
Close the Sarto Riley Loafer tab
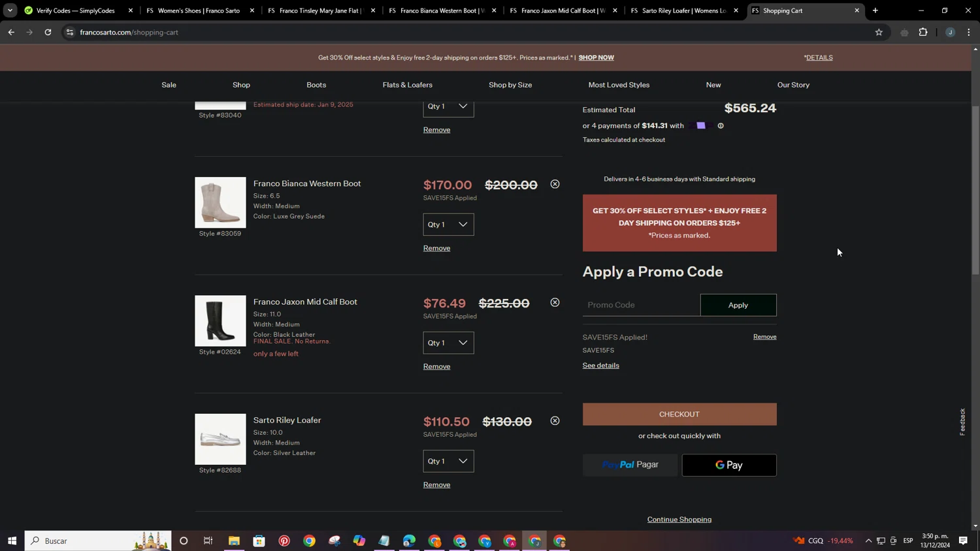point(736,10)
